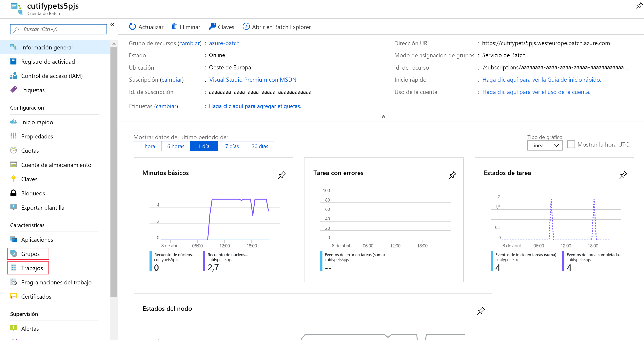Screen dimensions: 644x340
Task: Click the Bloqueos padlock icon
Action: pos(13,193)
